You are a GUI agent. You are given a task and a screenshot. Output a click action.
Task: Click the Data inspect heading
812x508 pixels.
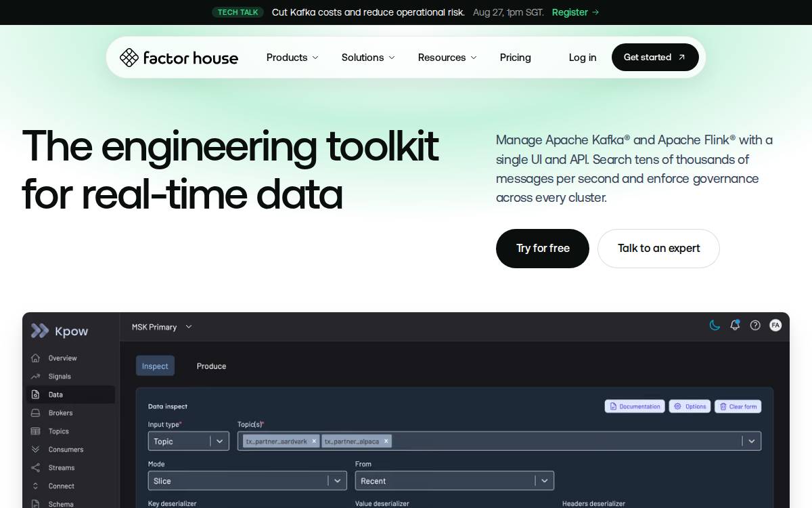click(168, 406)
